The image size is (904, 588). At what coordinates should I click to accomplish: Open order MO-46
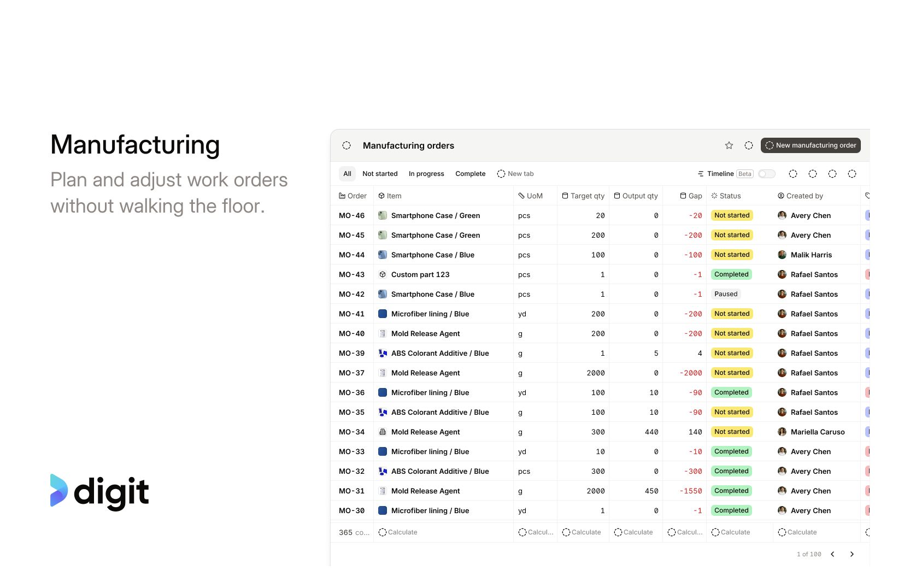click(351, 215)
